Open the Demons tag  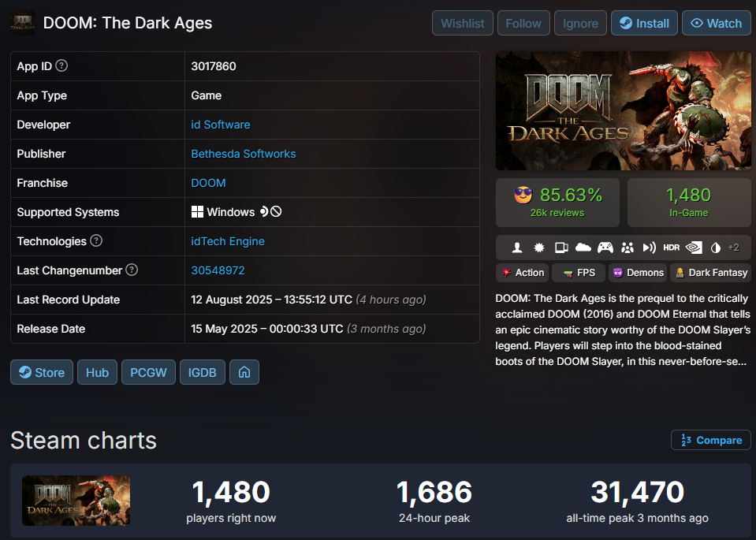(x=638, y=273)
